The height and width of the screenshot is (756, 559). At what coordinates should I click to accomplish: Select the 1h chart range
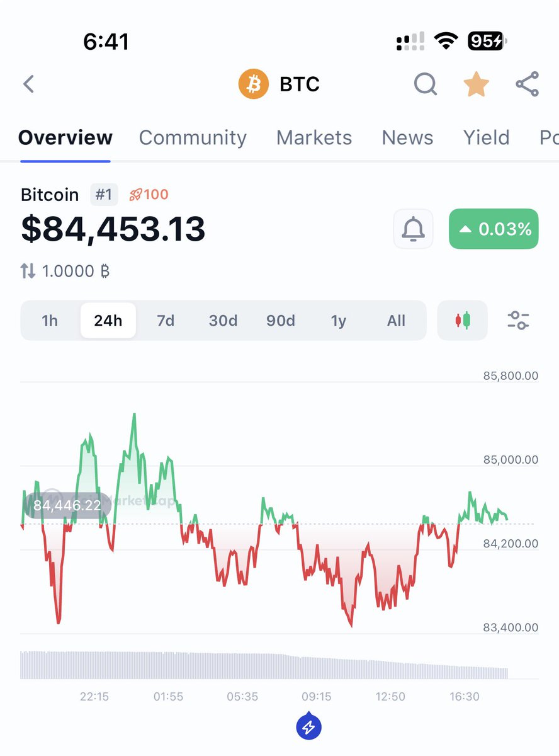[x=50, y=321]
